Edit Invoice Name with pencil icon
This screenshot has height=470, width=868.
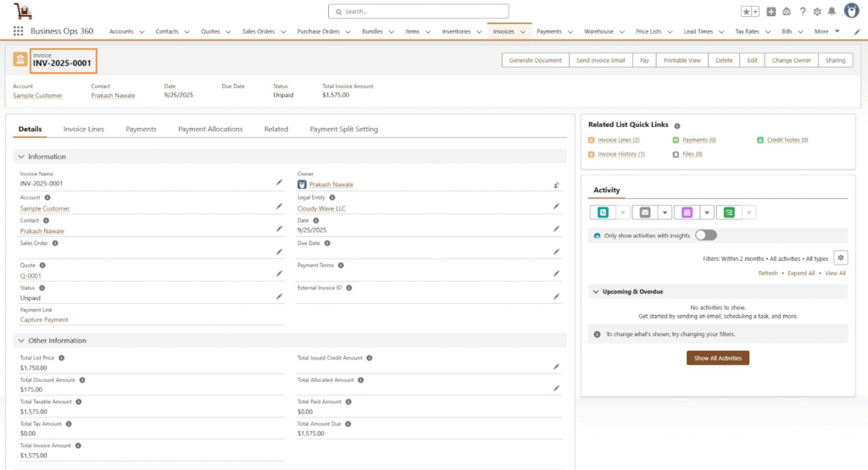point(280,182)
